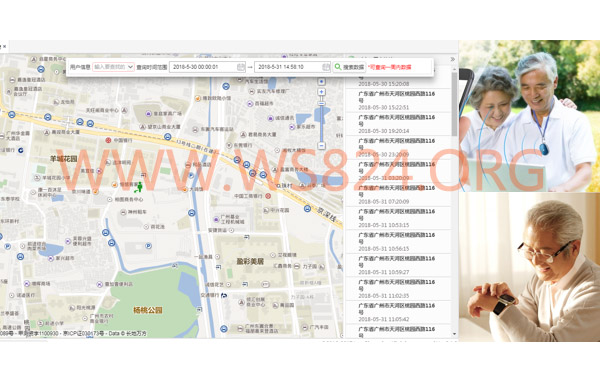
Task: Click the magnifier icon in search button
Action: pyautogui.click(x=338, y=67)
